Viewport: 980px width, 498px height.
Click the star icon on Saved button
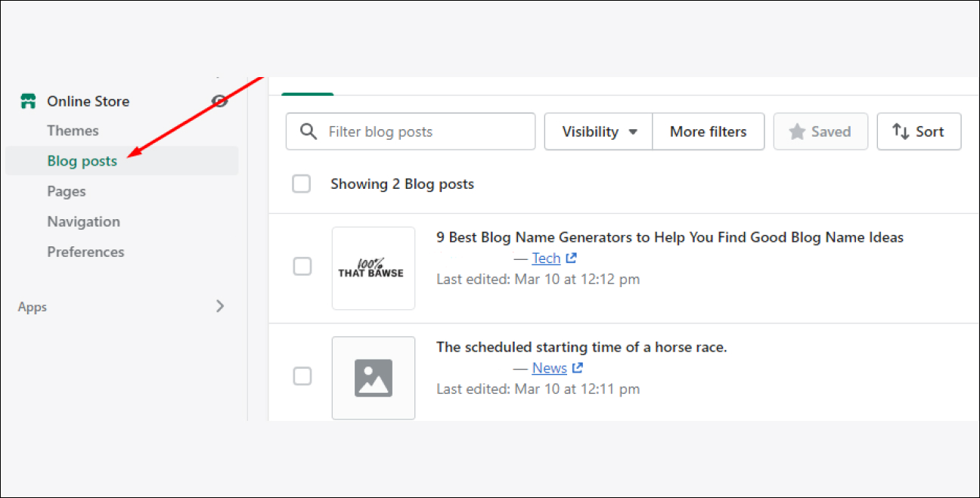[797, 131]
